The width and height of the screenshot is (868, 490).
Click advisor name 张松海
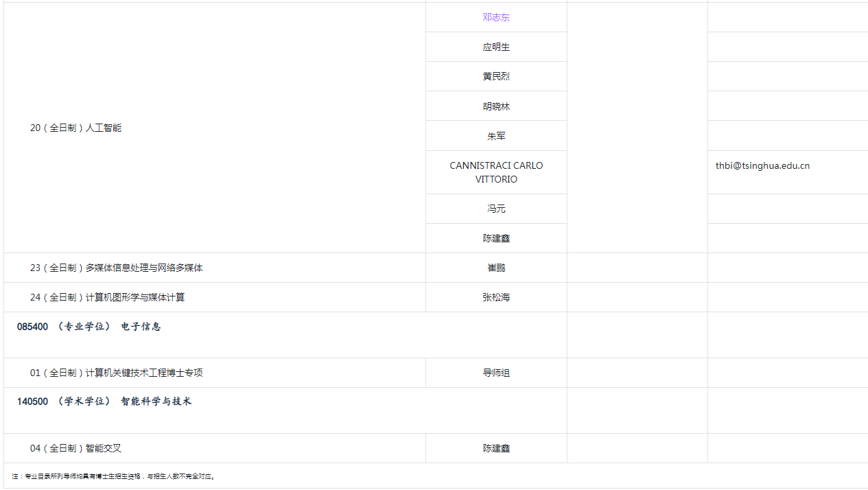[495, 297]
